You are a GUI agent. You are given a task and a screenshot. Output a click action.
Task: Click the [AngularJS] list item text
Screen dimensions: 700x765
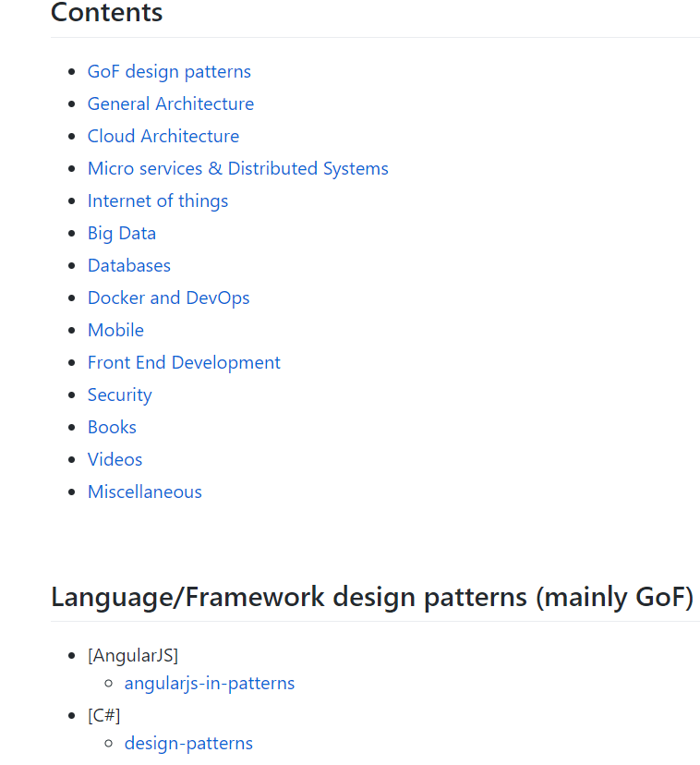133,655
